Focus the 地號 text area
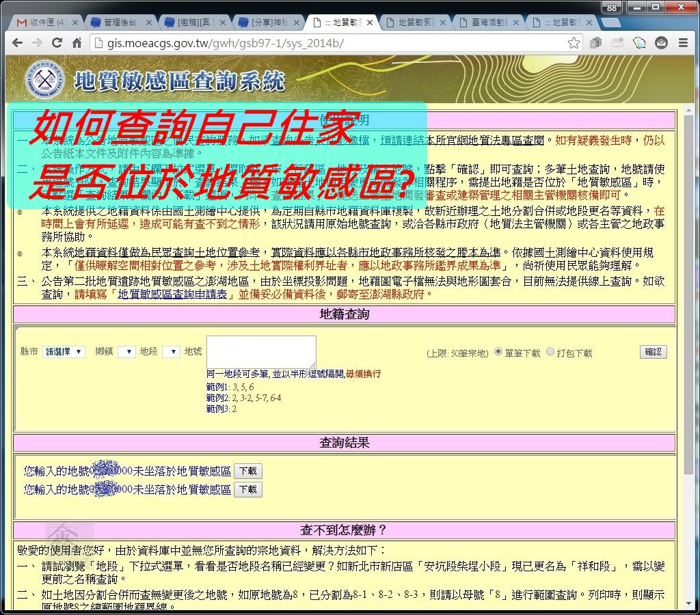This screenshot has width=700, height=615. coord(261,352)
